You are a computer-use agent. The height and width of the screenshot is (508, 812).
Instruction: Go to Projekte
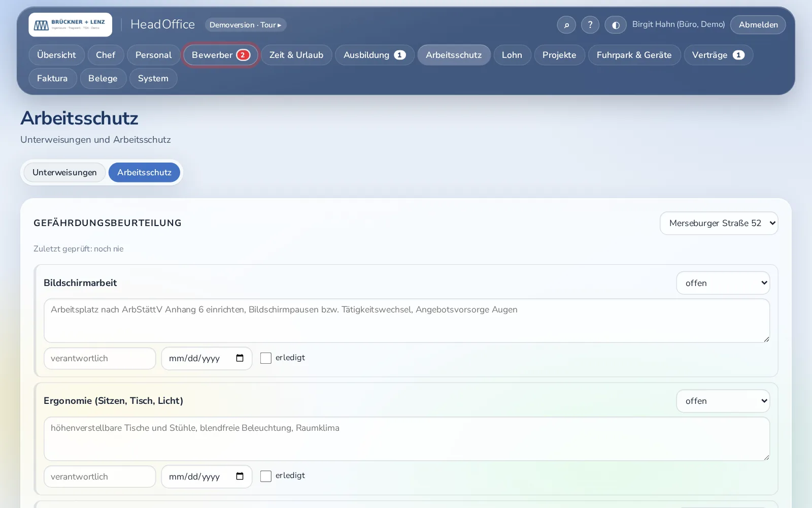(x=559, y=55)
